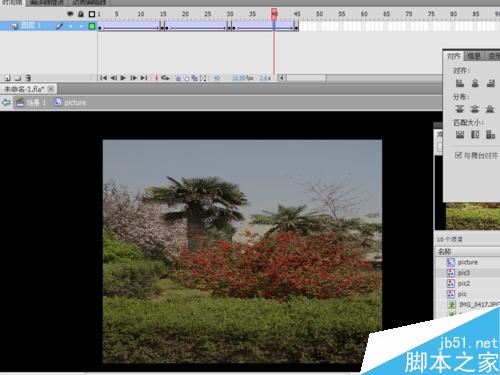This screenshot has width=500, height=375.
Task: Lock 图层 1 using its lock dot
Action: click(81, 26)
